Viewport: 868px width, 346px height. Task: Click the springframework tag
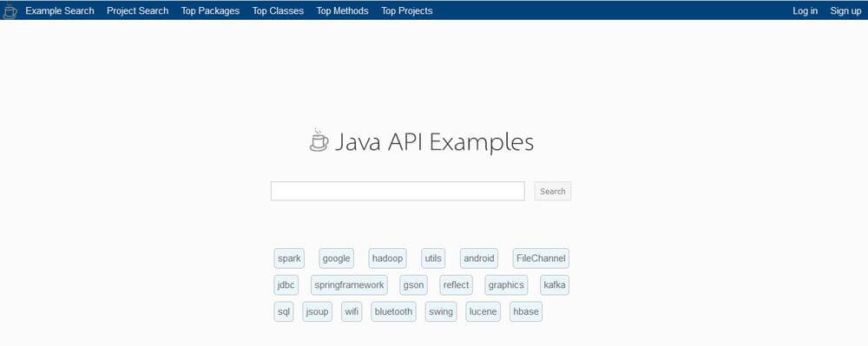[x=349, y=285]
